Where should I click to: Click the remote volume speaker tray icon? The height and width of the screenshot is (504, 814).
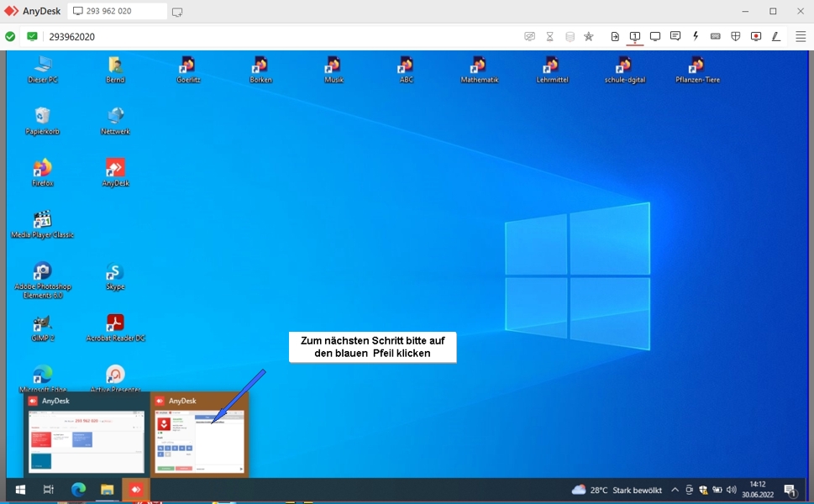click(731, 490)
